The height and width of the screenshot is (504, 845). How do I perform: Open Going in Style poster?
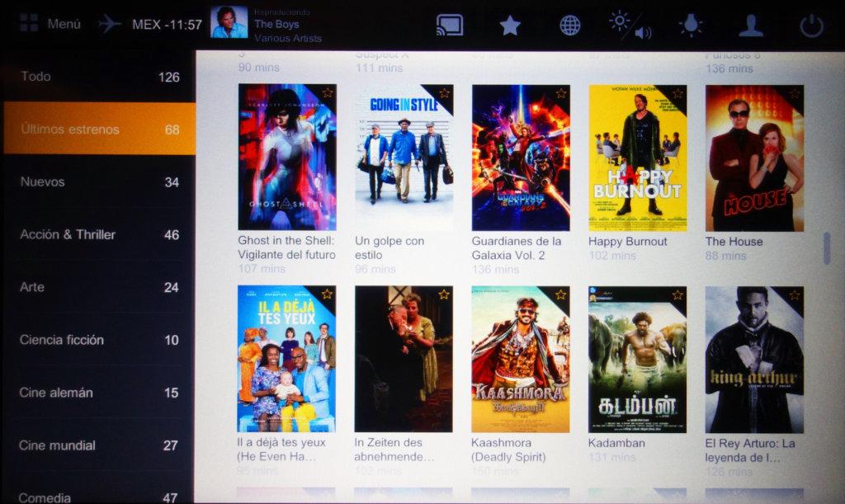pyautogui.click(x=404, y=158)
